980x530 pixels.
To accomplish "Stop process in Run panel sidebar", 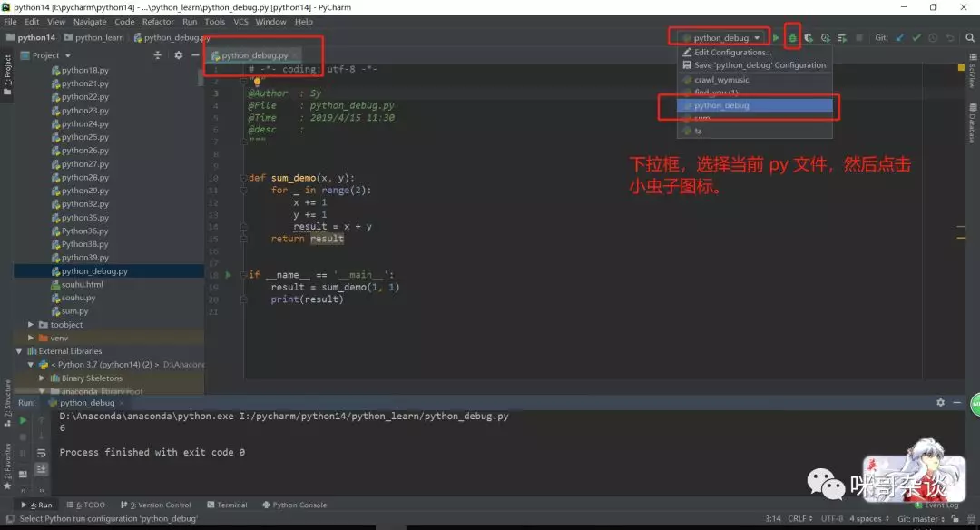I will pos(23,437).
